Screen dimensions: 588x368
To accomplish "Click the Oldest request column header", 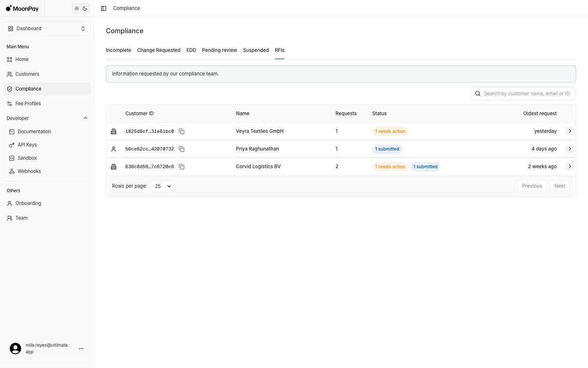I will [x=540, y=114].
